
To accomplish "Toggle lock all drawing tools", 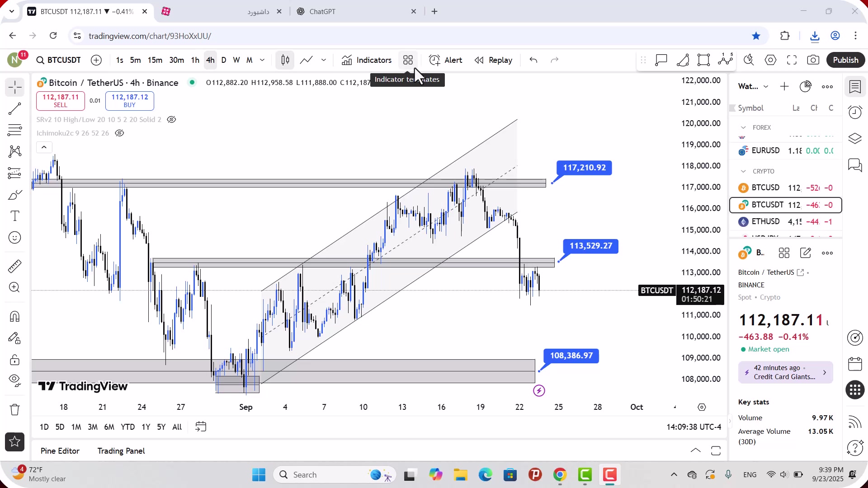I will click(14, 360).
